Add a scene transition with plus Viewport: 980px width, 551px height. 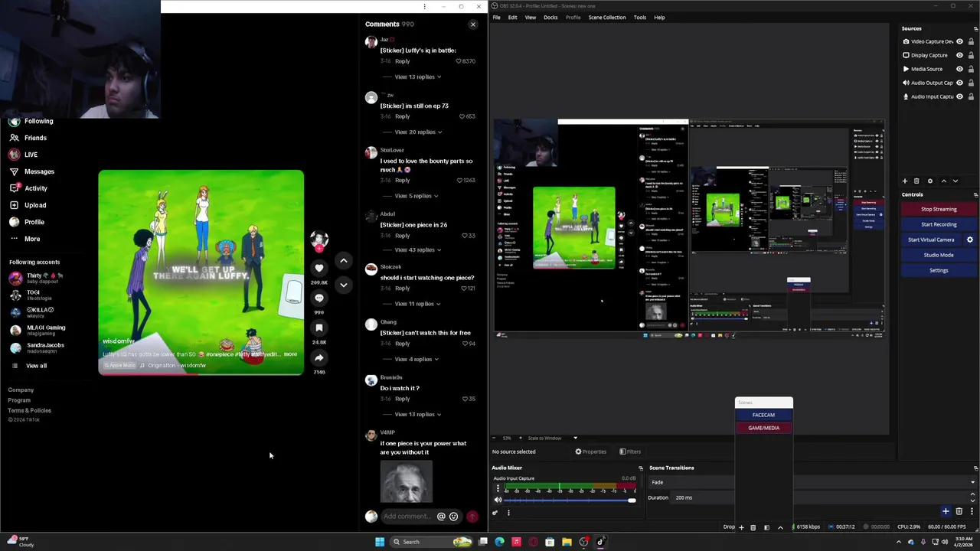946,511
